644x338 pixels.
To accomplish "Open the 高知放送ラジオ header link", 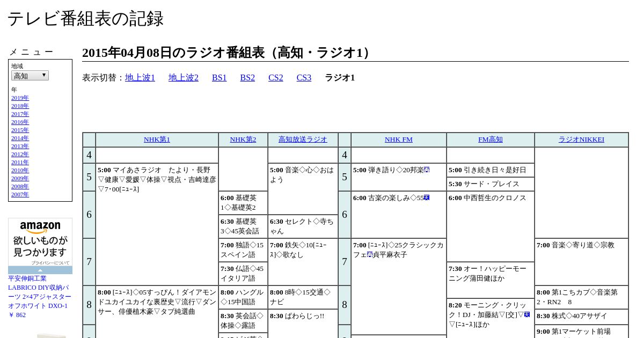I will click(303, 139).
